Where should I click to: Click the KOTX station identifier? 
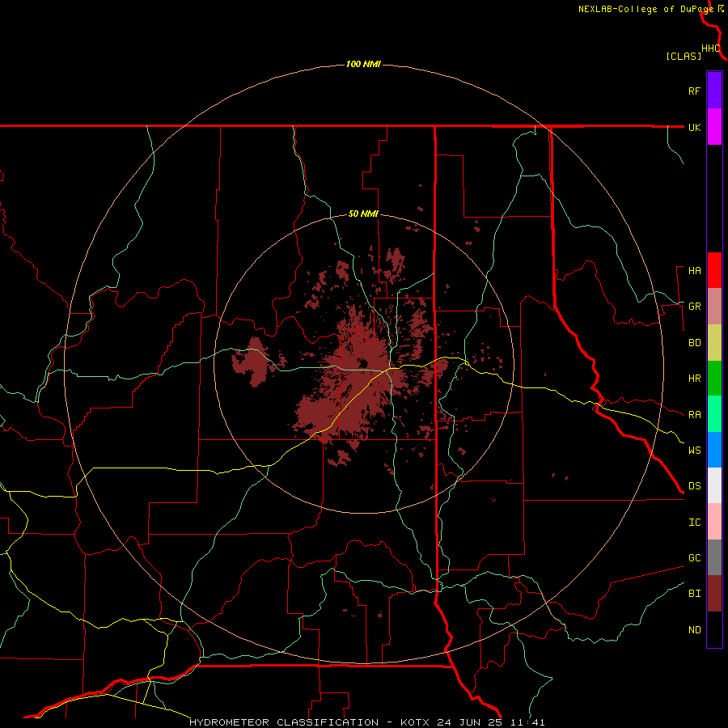coord(415,722)
